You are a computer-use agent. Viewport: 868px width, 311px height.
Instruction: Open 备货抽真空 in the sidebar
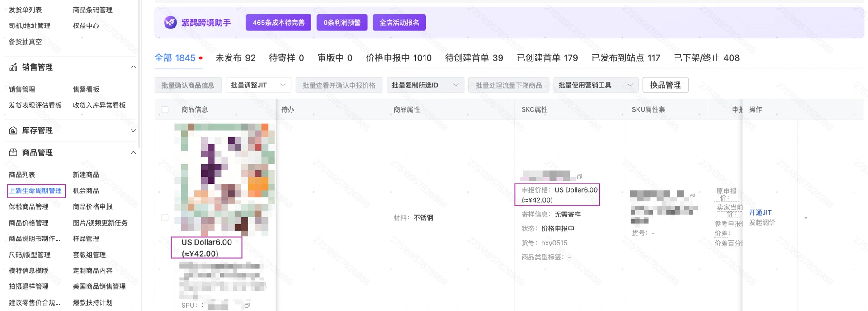(x=25, y=42)
